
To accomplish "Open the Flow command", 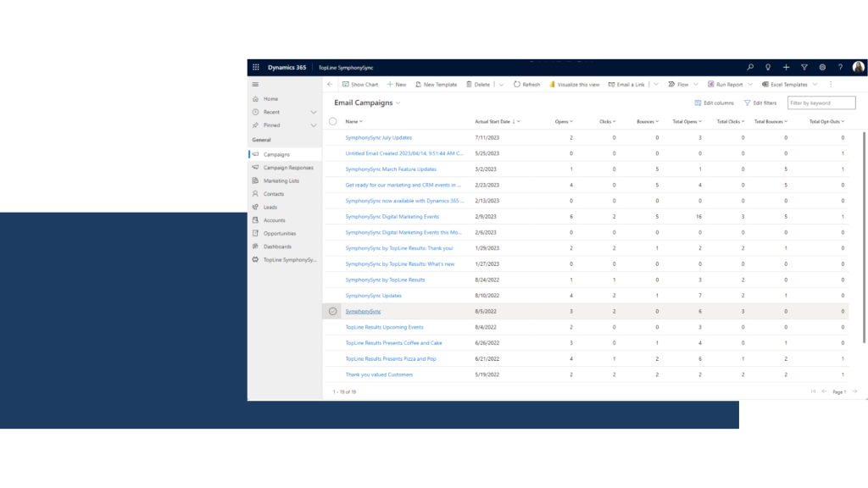I will [x=678, y=85].
